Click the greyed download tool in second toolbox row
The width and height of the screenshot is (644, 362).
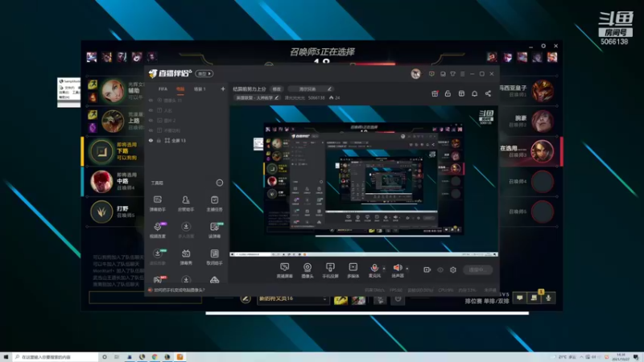click(x=186, y=230)
